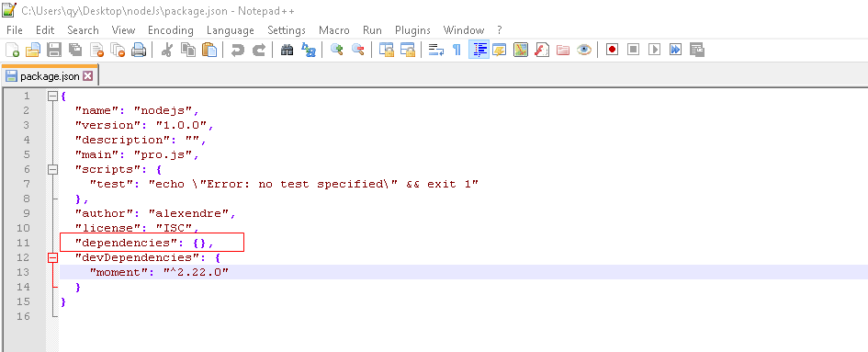The width and height of the screenshot is (868, 352).
Task: Open the Language menu
Action: pyautogui.click(x=231, y=30)
